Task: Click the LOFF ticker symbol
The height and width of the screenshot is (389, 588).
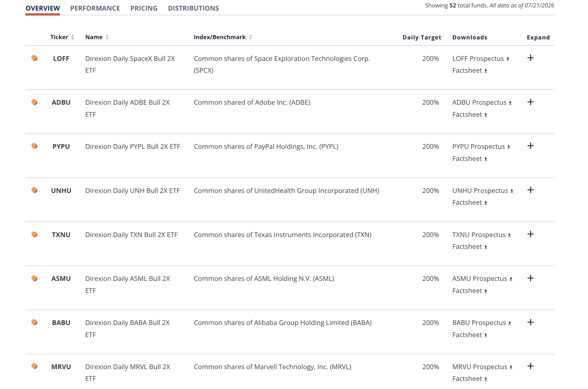Action: [61, 59]
